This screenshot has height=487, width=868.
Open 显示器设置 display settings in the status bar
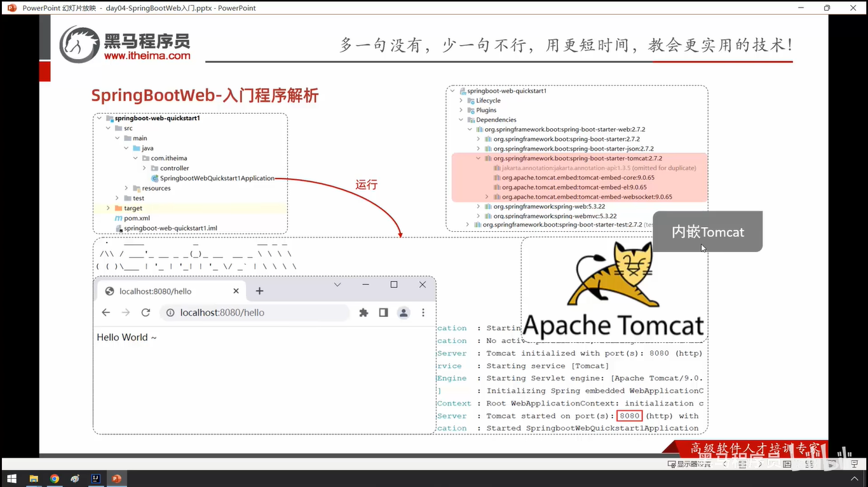689,464
